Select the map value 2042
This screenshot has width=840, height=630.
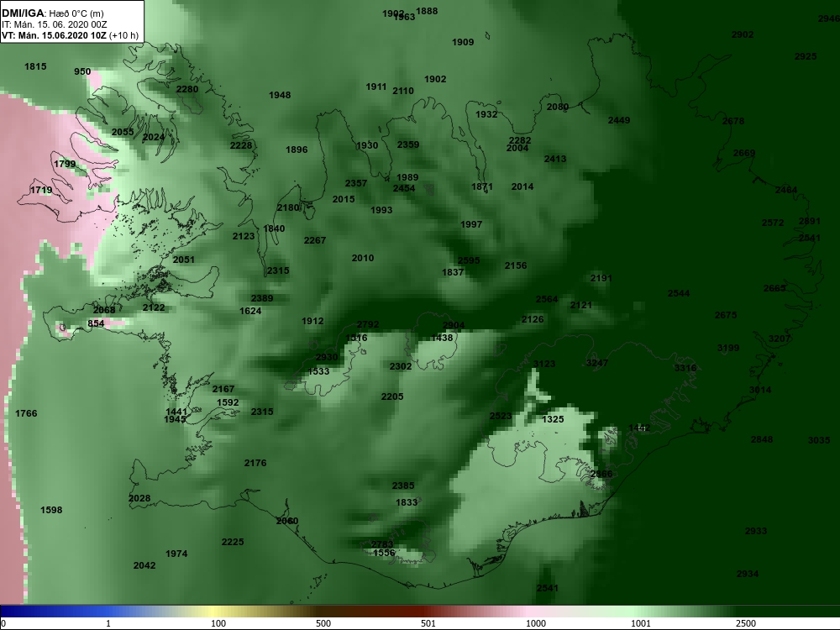tap(144, 565)
